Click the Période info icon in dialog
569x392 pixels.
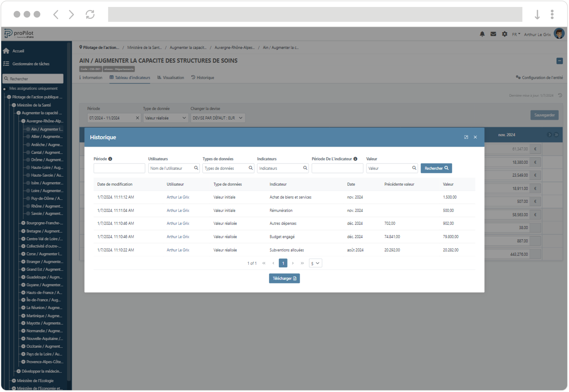pyautogui.click(x=110, y=159)
